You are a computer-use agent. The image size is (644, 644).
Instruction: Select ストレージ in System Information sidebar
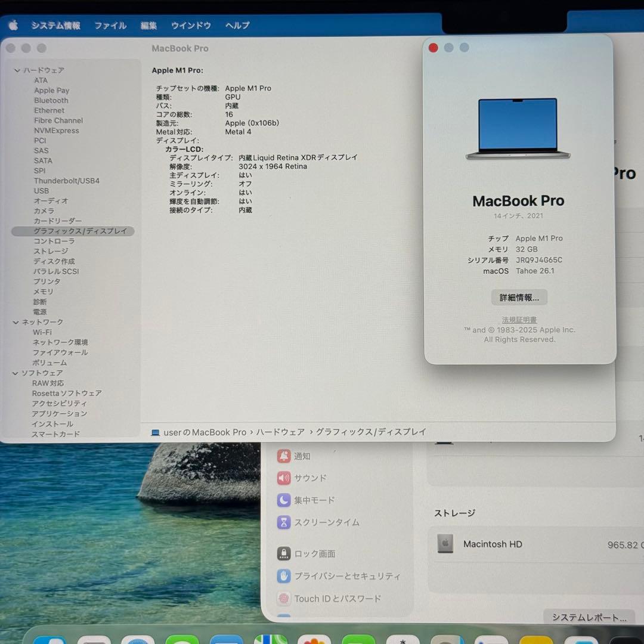[x=51, y=251]
